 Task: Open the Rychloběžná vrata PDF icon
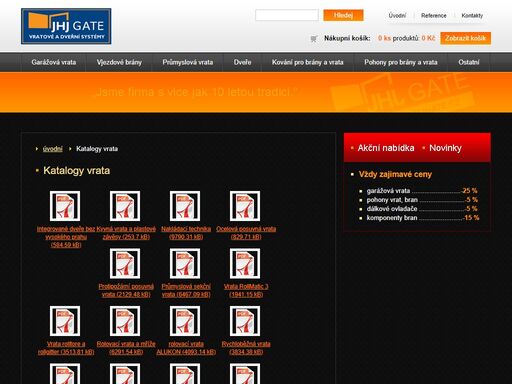pos(245,321)
